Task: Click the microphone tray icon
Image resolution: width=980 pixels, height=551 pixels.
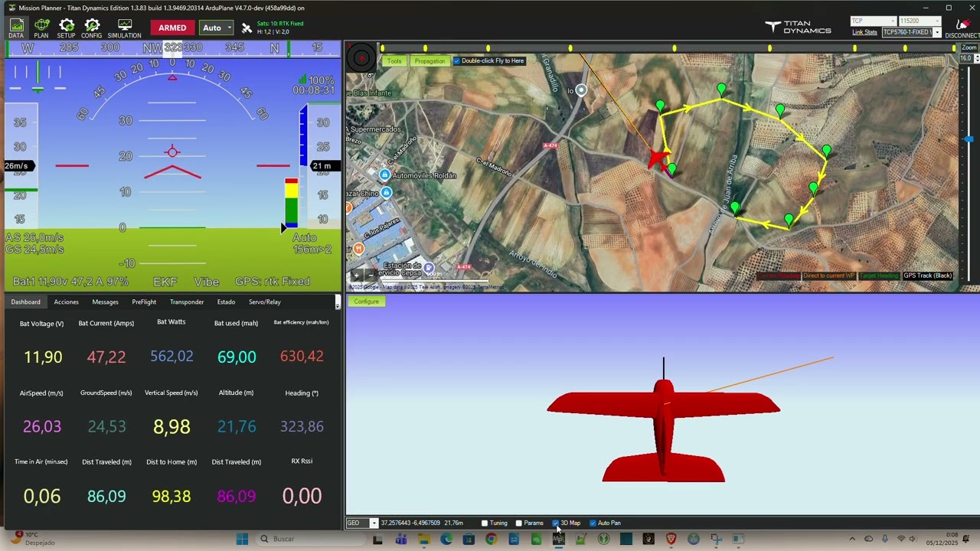Action: [885, 539]
